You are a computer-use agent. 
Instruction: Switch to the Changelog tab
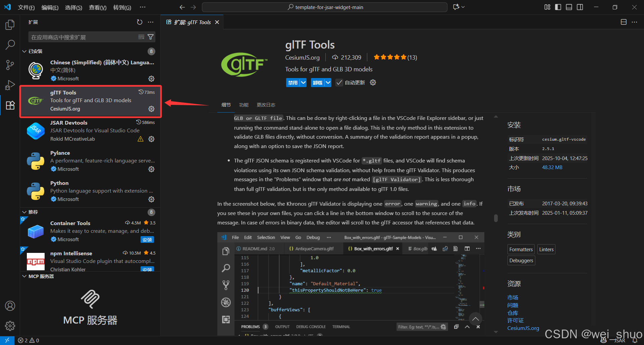266,105
